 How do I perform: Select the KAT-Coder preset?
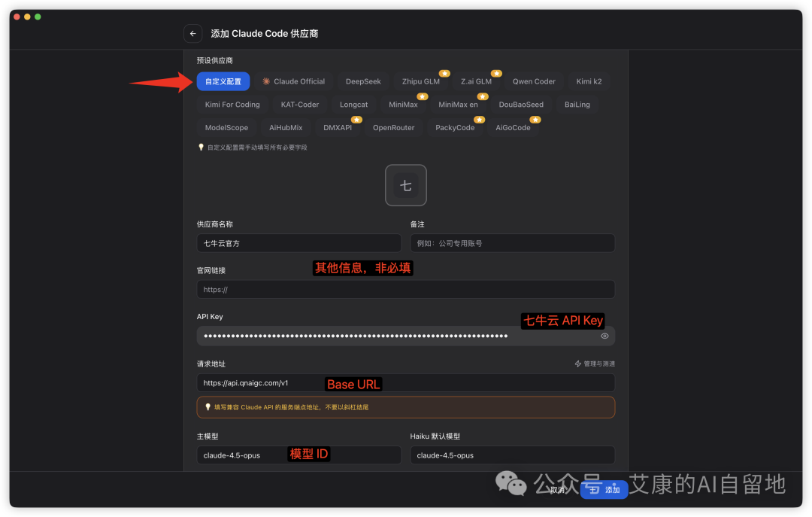tap(300, 105)
